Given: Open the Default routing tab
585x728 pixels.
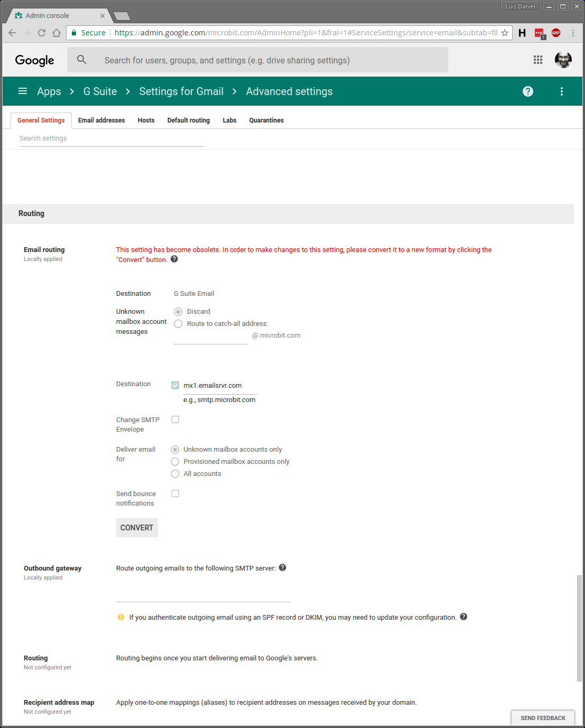Looking at the screenshot, I should pos(188,120).
